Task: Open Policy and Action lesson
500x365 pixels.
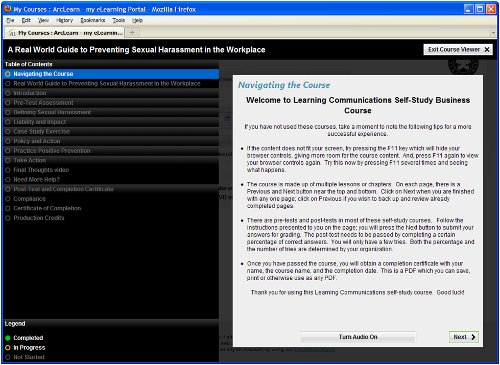Action: click(111, 141)
